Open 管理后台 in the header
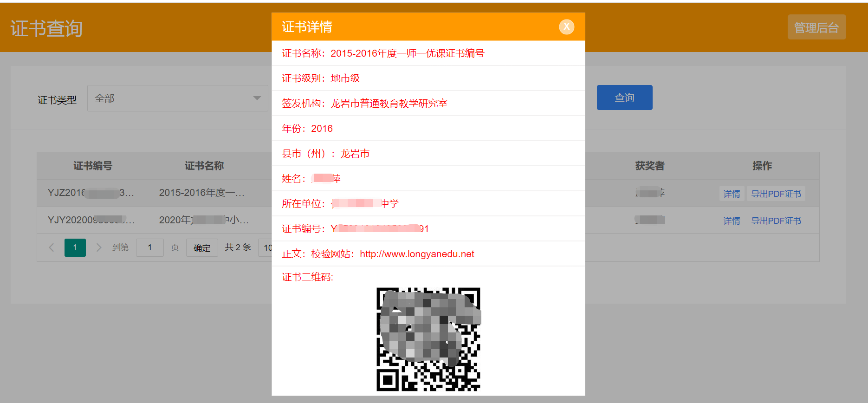 click(816, 27)
